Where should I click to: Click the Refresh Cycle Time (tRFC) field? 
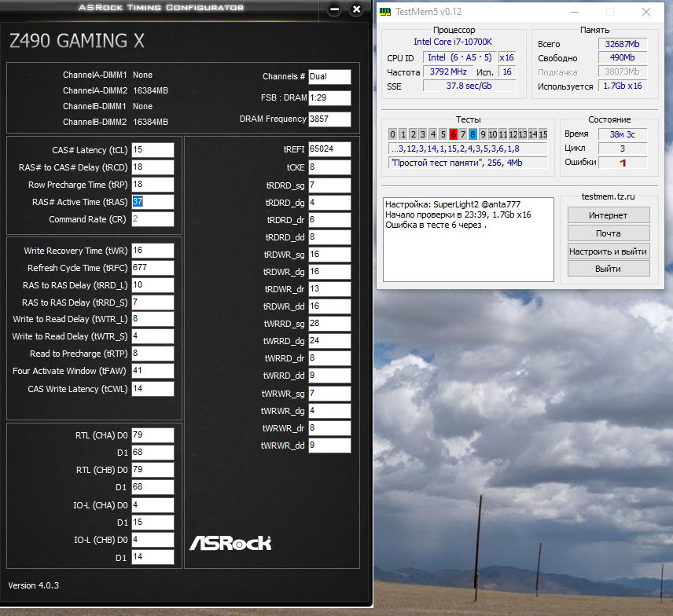pos(153,268)
